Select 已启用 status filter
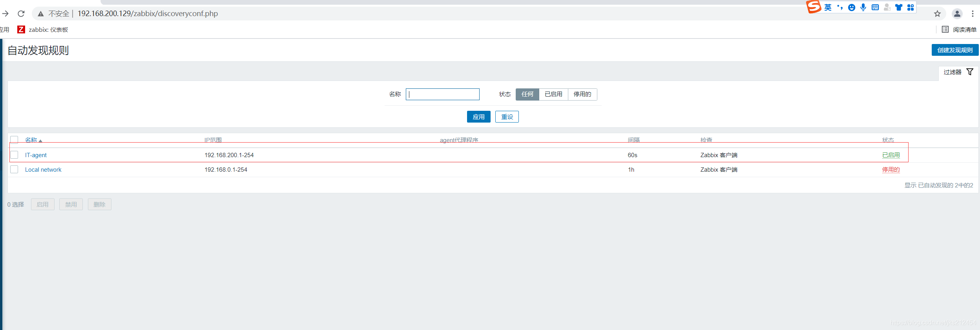 (x=553, y=94)
